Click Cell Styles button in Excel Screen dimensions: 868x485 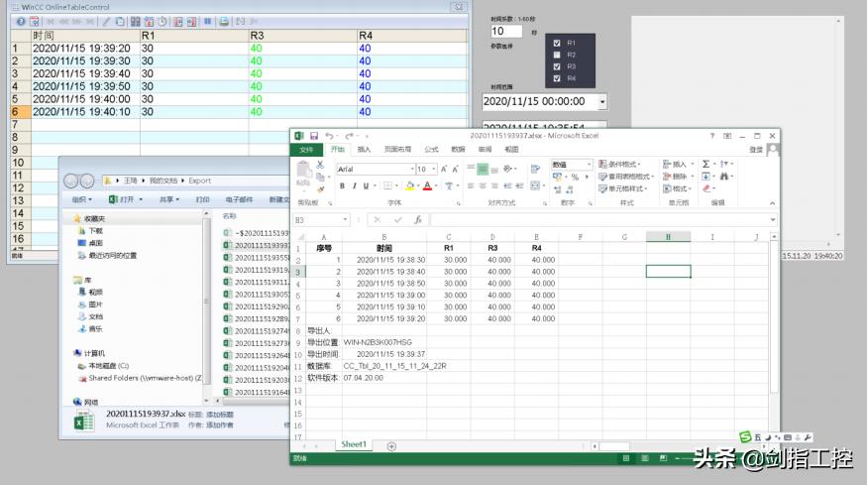point(621,188)
